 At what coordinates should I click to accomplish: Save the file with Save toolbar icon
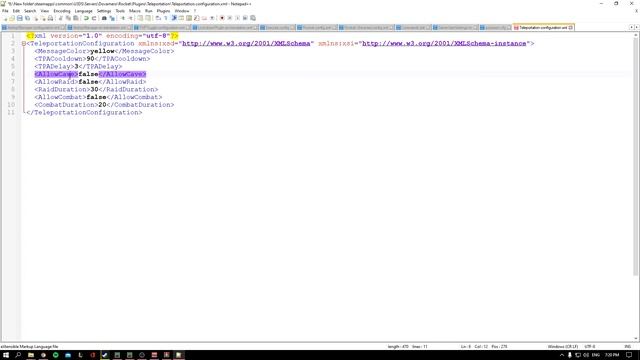point(20,18)
